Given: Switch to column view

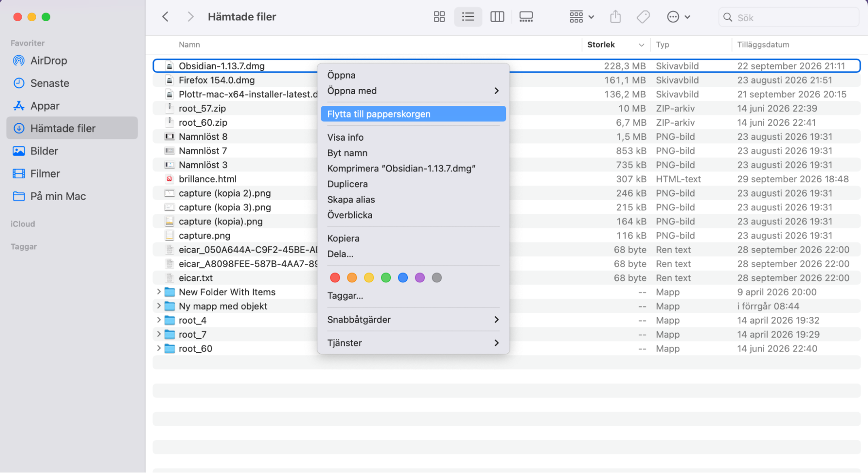Looking at the screenshot, I should [x=497, y=17].
